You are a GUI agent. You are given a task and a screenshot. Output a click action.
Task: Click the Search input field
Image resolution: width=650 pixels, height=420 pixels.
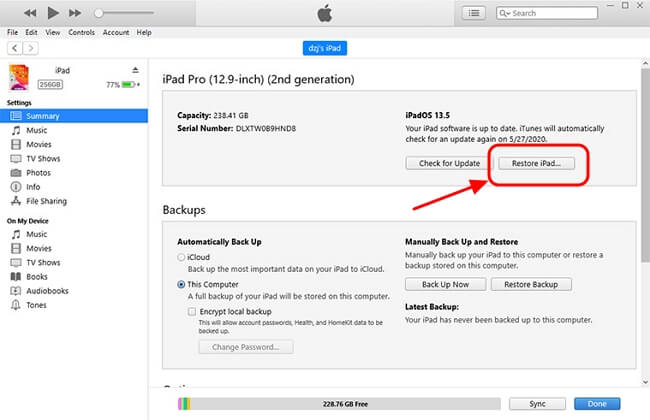[x=547, y=13]
